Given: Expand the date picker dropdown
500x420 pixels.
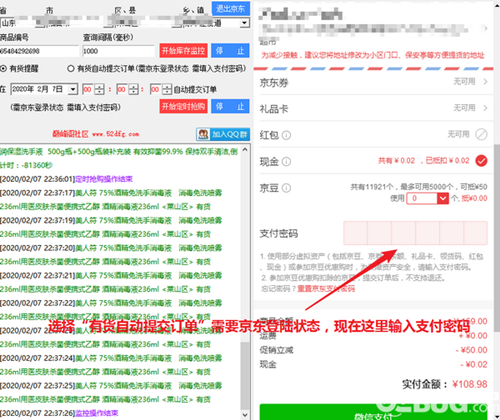Looking at the screenshot, I should point(73,89).
